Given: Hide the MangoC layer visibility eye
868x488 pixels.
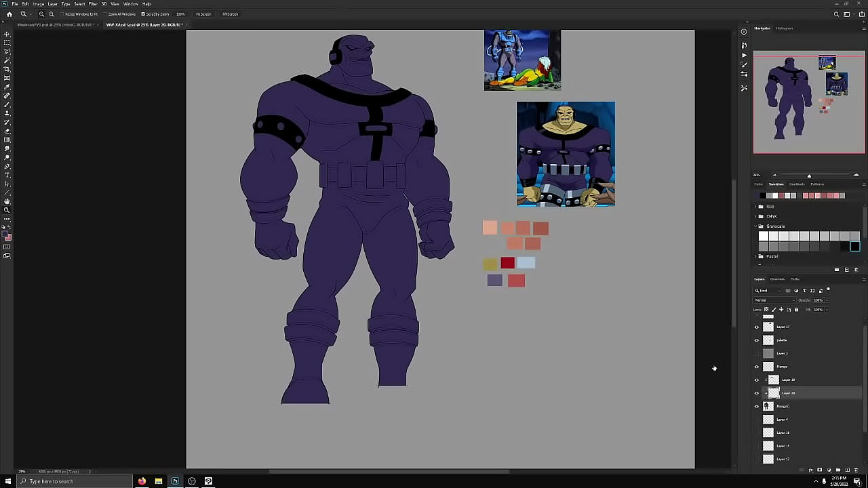Looking at the screenshot, I should click(x=756, y=406).
